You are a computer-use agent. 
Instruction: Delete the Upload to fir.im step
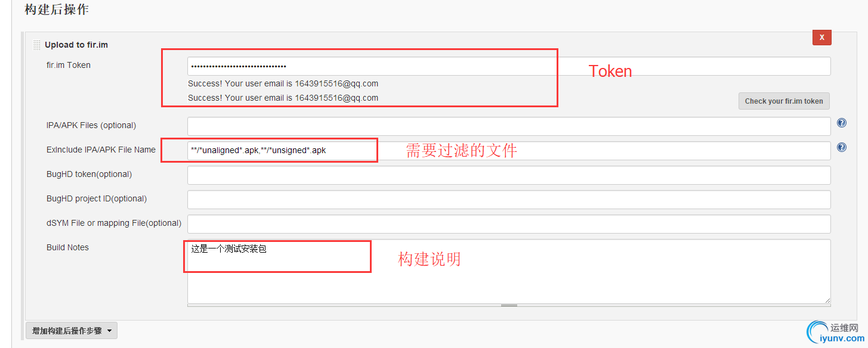point(821,37)
